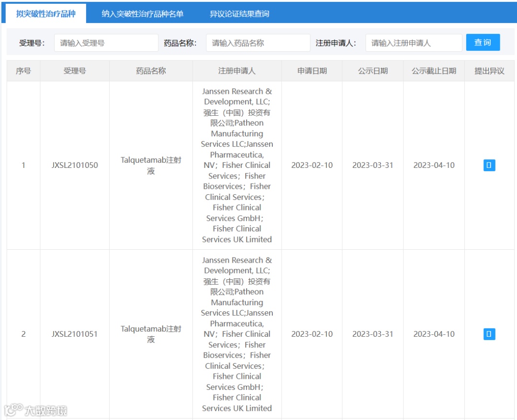This screenshot has width=517, height=420.
Task: Click publication date 2023-03-31 in row 1
Action: [x=373, y=165]
